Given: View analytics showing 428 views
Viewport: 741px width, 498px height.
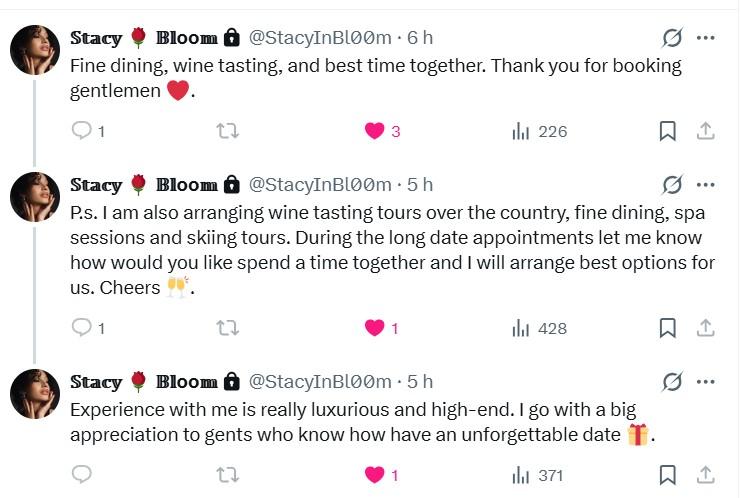Looking at the screenshot, I should (521, 328).
